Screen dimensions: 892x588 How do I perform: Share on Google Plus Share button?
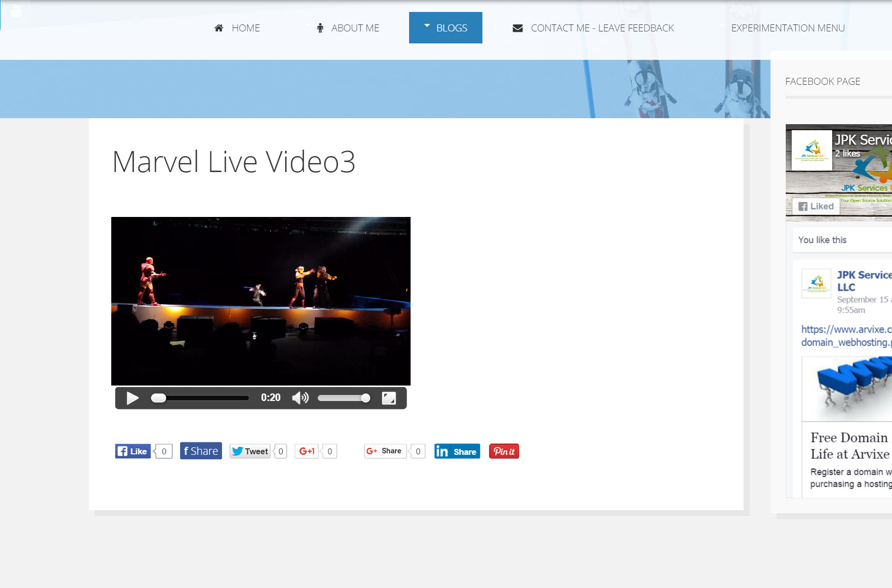click(385, 451)
